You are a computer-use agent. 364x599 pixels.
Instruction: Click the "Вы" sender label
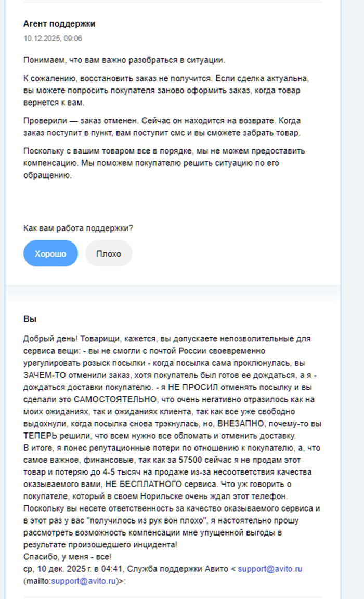(x=30, y=319)
